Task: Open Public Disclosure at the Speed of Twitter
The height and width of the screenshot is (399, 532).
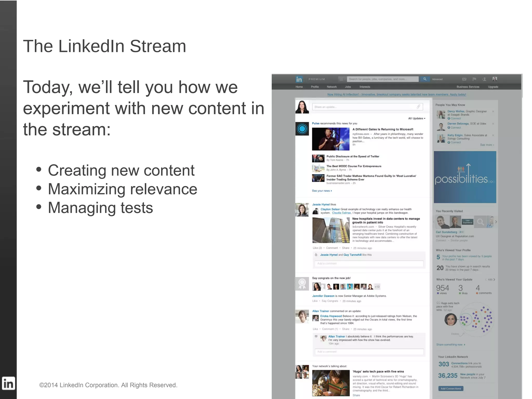Action: [x=353, y=156]
